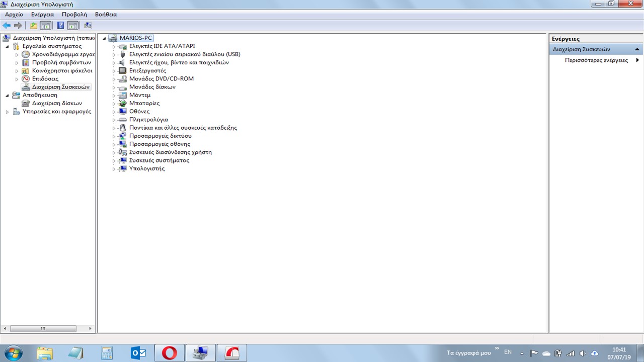Click the left pane horizontal scrollbar right arrow

[91, 329]
